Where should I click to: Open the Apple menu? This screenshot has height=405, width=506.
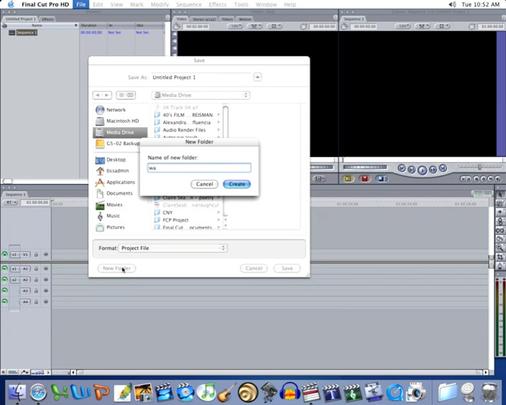(11, 4)
